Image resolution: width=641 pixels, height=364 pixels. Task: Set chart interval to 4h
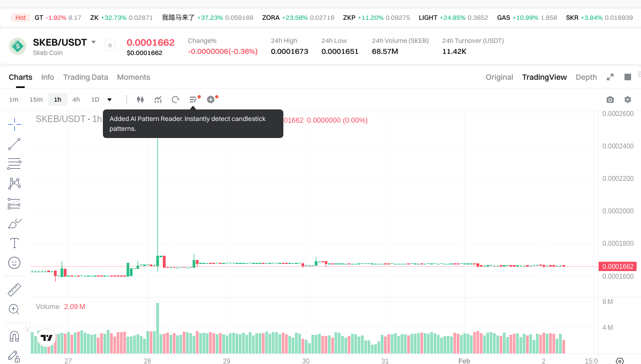coord(76,100)
